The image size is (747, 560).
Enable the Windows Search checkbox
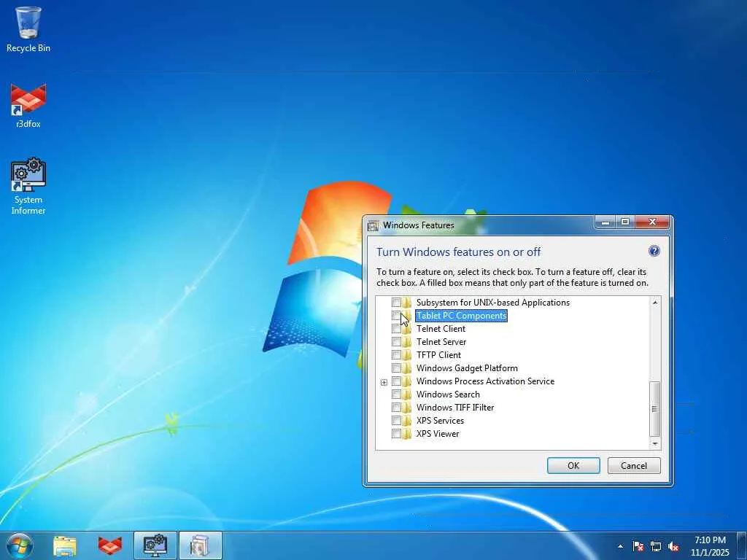click(396, 394)
